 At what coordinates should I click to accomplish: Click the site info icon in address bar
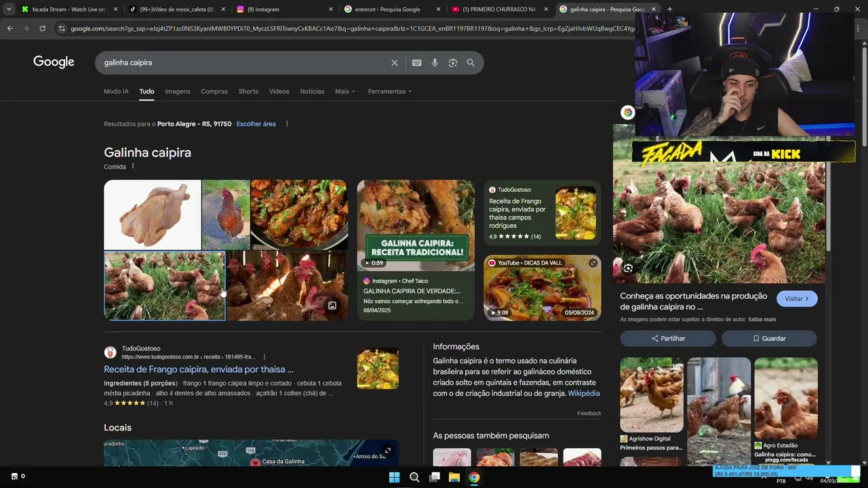click(x=62, y=28)
